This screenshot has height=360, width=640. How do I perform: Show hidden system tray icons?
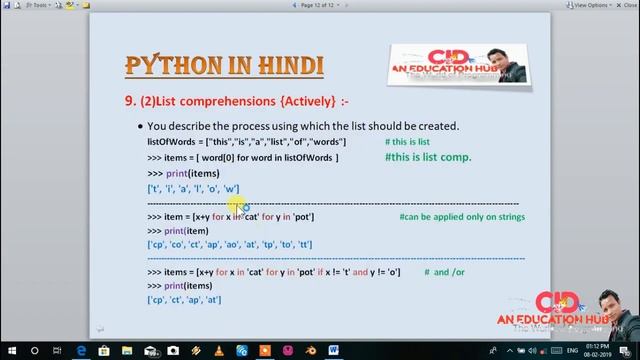tap(509, 351)
